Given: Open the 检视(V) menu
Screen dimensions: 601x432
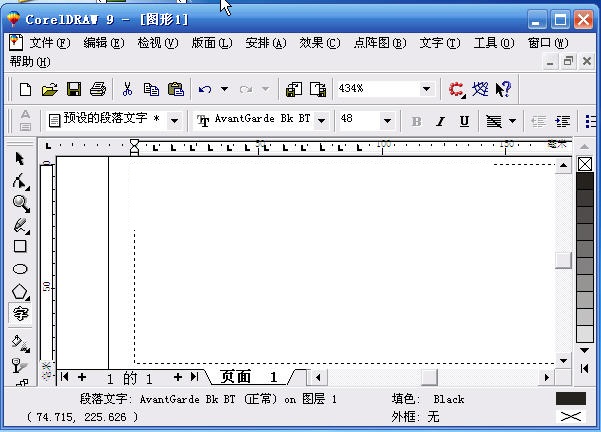Looking at the screenshot, I should click(158, 43).
